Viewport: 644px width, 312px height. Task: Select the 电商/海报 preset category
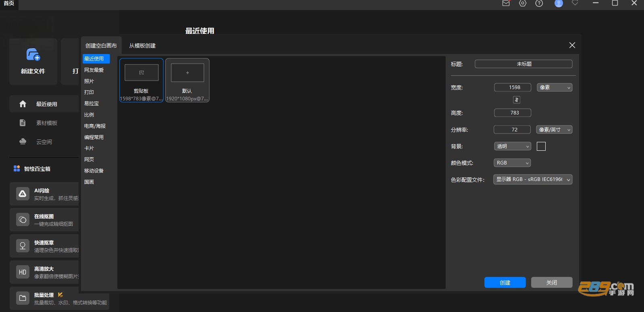coord(95,126)
